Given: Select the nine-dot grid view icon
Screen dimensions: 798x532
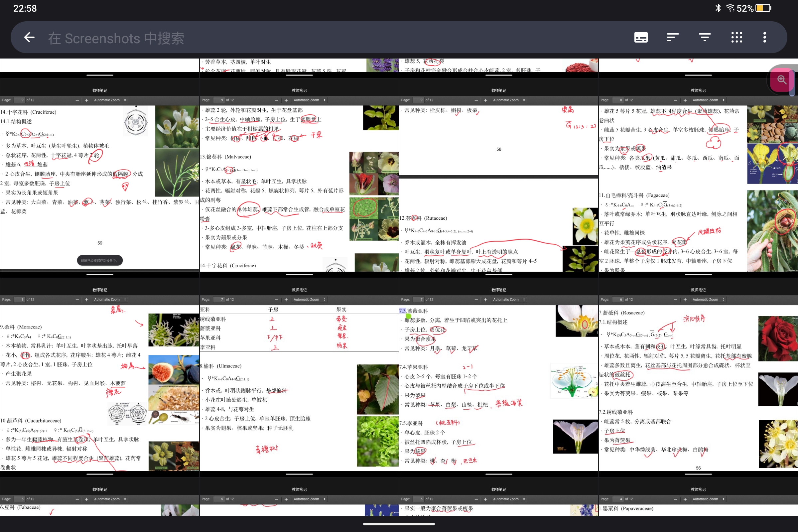Looking at the screenshot, I should pos(736,37).
